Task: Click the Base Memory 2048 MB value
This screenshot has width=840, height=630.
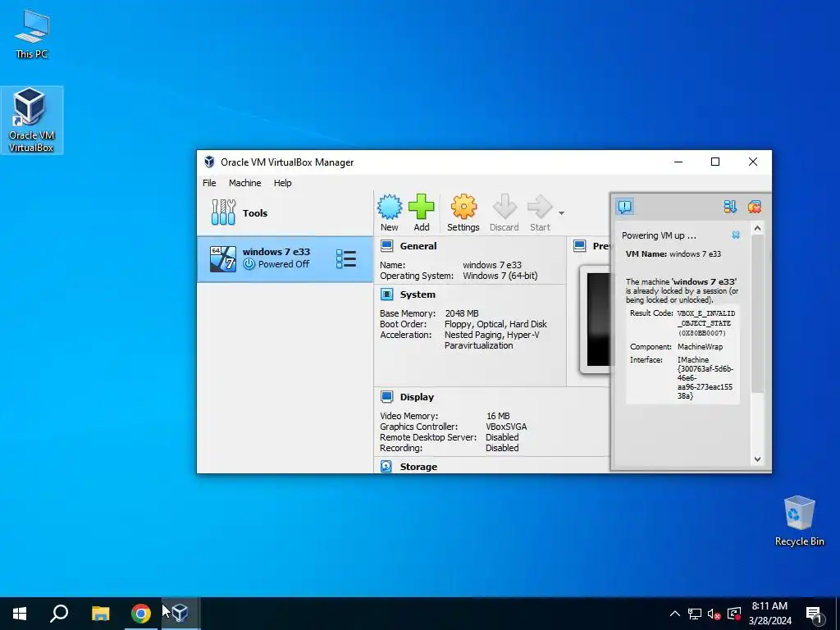Action: [x=462, y=313]
